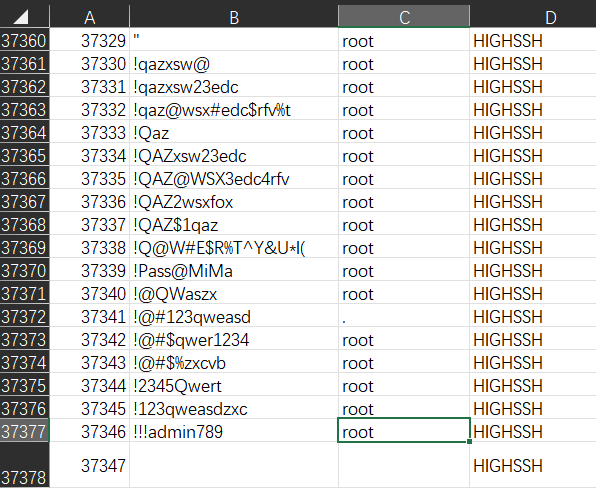This screenshot has height=488, width=596.
Task: Select cell with value 37329
Action: pyautogui.click(x=90, y=41)
